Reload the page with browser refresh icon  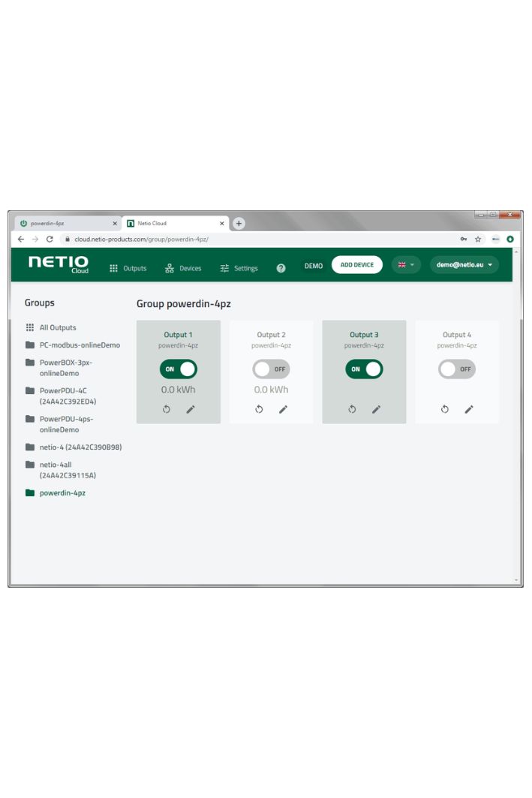tap(50, 239)
